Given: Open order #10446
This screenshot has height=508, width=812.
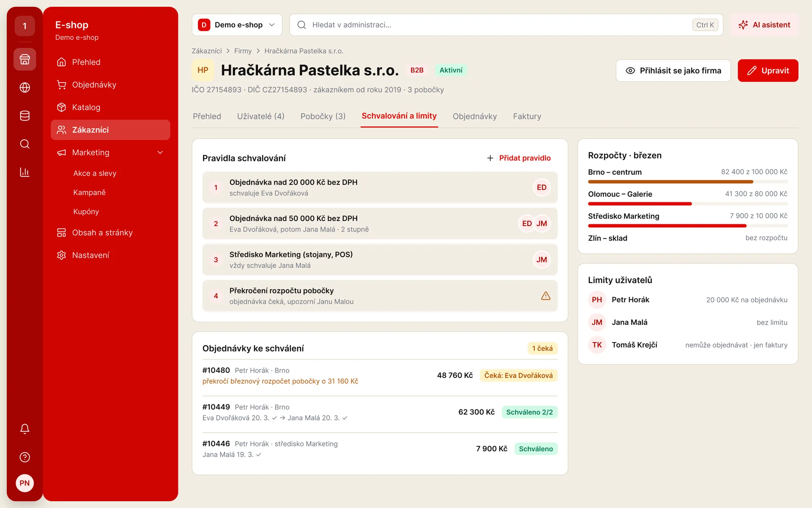Looking at the screenshot, I should coord(380,449).
